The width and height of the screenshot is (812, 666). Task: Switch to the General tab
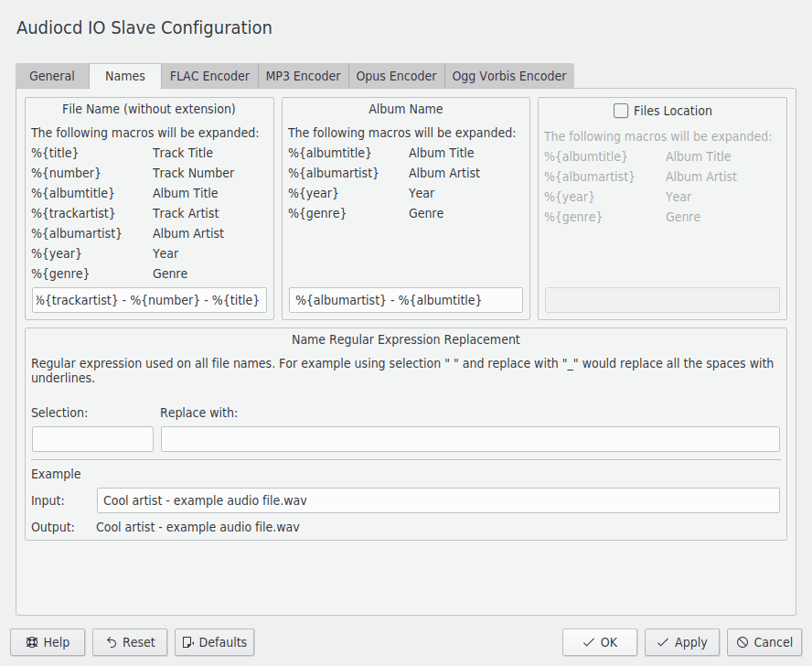[52, 76]
